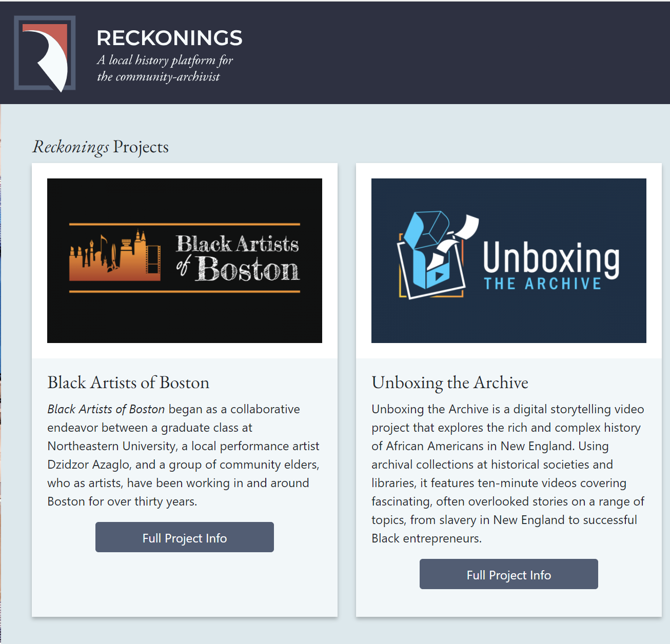Open Full Project Info for Black Artists of Boston
Viewport: 670px width, 644px height.
[x=185, y=537]
